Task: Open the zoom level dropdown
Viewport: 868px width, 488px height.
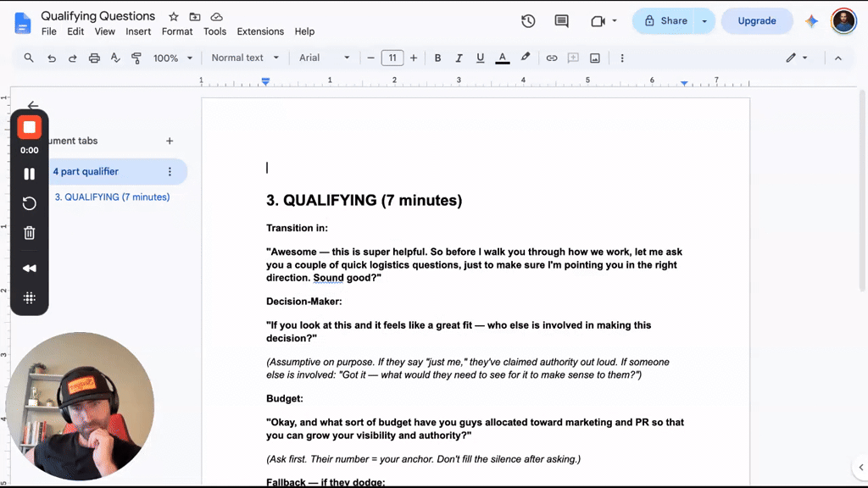Action: tap(173, 58)
